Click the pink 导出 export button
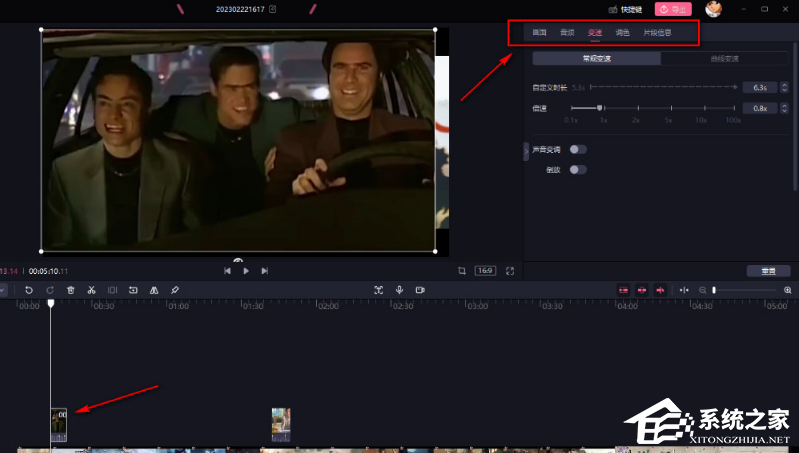 (673, 9)
